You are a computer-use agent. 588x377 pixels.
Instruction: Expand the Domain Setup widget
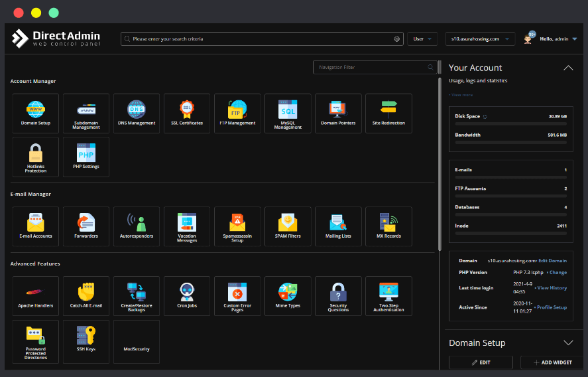[x=568, y=343]
